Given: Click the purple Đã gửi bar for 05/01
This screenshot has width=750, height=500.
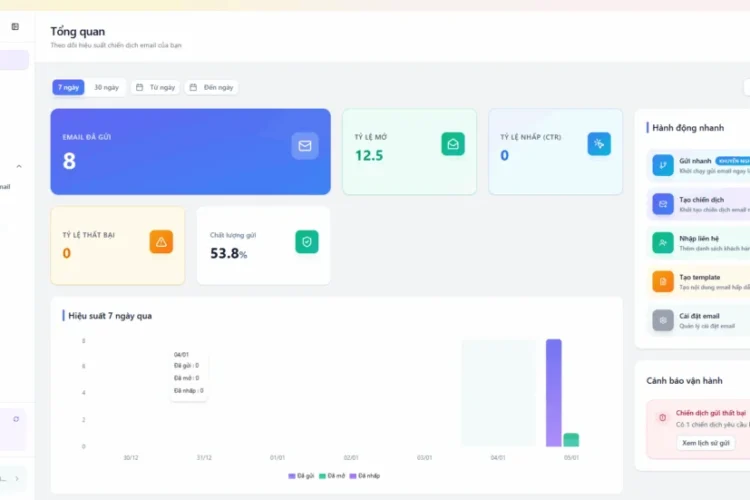Looking at the screenshot, I should 553,393.
